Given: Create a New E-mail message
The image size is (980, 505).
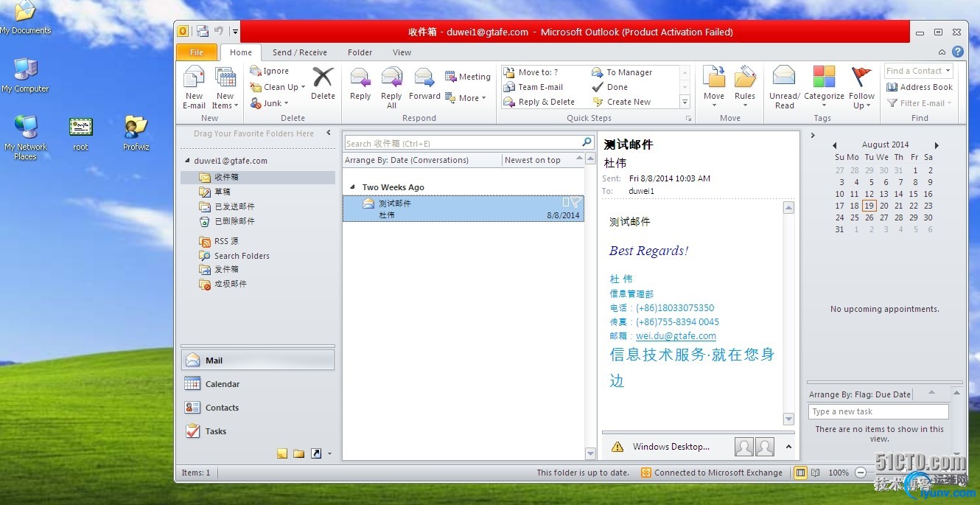Looking at the screenshot, I should (x=194, y=87).
